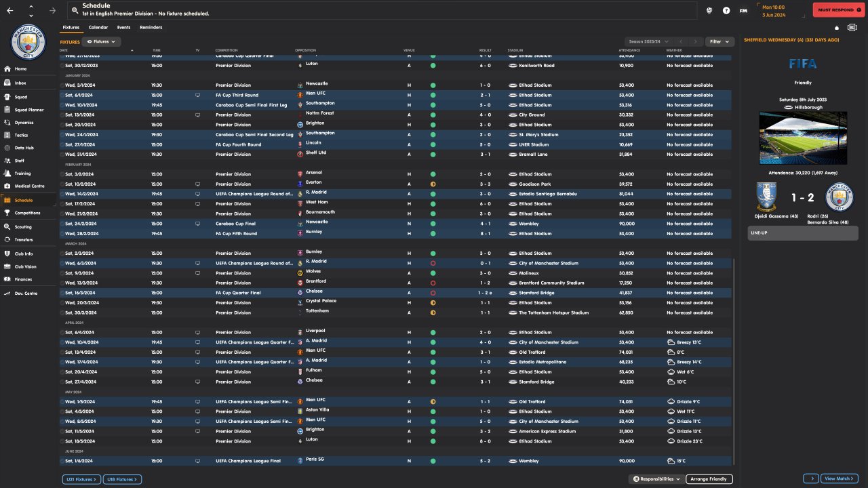The image size is (868, 488).
Task: Select the row circle for Sat, 3/2/2024
Action: [x=62, y=174]
